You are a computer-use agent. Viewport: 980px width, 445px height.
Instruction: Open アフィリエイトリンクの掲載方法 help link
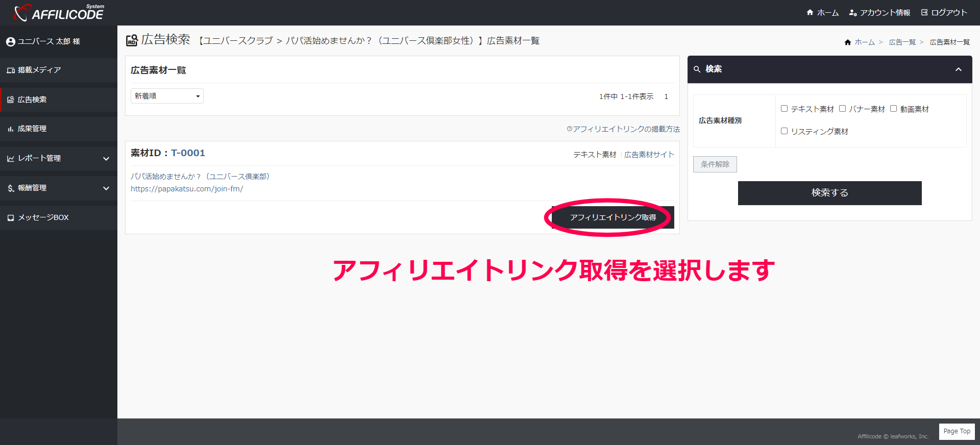(623, 129)
